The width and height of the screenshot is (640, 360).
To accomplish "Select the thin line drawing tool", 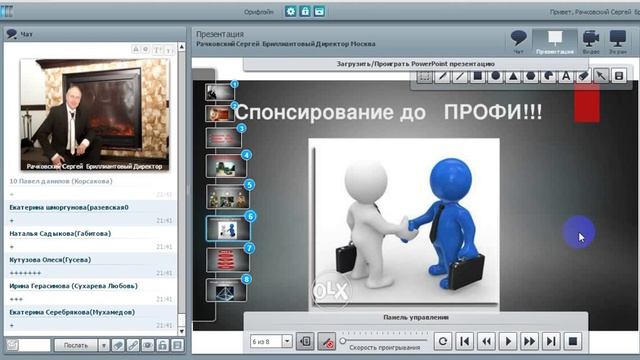I will coord(460,76).
